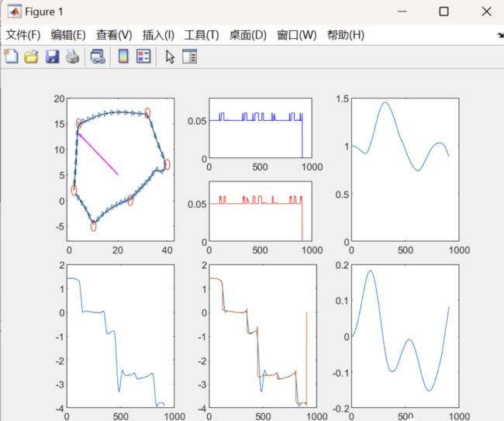Click the trajectory plot with red circles
The width and height of the screenshot is (504, 421).
pos(120,170)
